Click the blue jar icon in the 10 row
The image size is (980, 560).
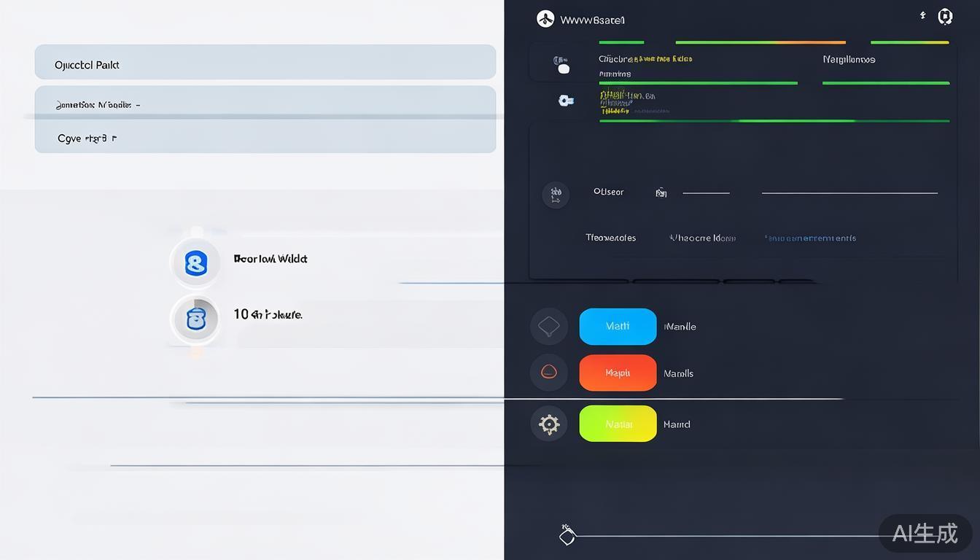point(195,319)
